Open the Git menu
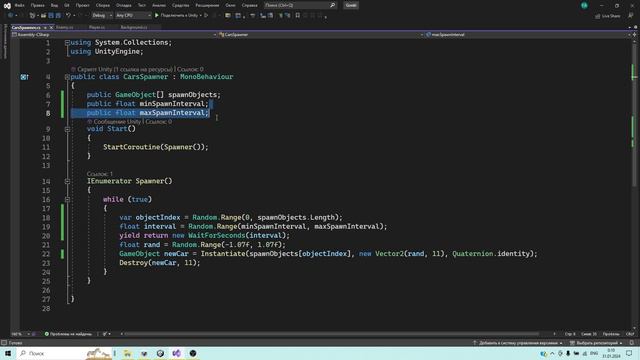The height and width of the screenshot is (360, 640). (67, 5)
